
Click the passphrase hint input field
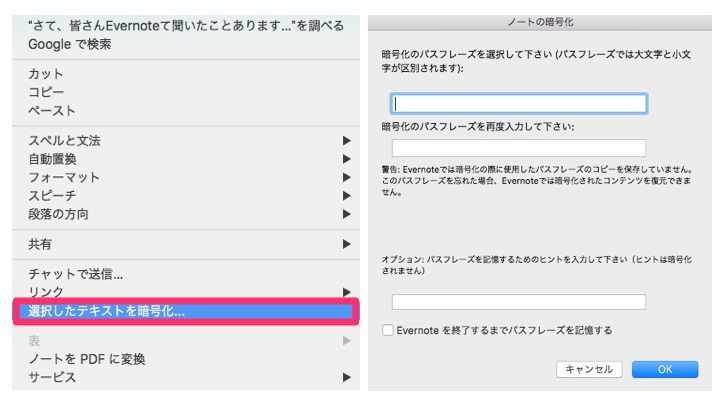[x=519, y=302]
